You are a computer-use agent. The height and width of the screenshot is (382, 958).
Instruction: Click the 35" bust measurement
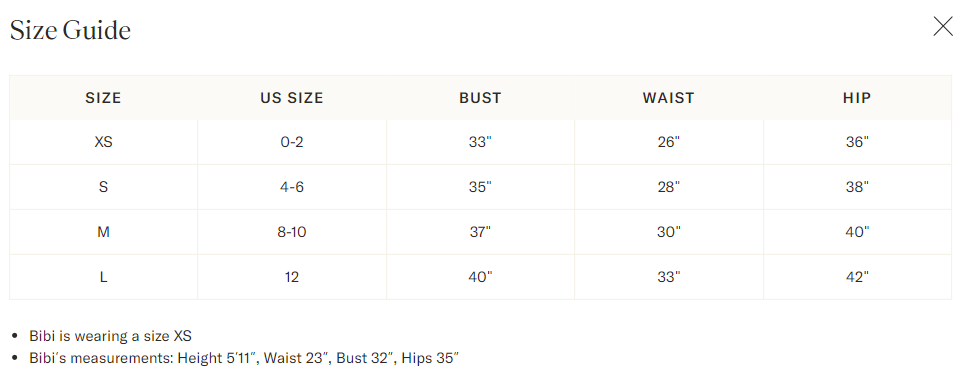(x=480, y=187)
